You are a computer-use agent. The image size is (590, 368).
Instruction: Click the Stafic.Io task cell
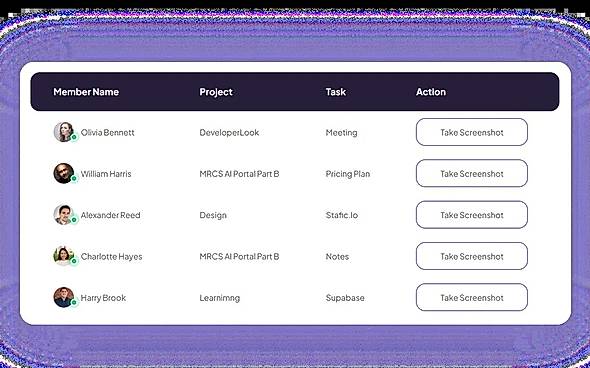coord(342,215)
